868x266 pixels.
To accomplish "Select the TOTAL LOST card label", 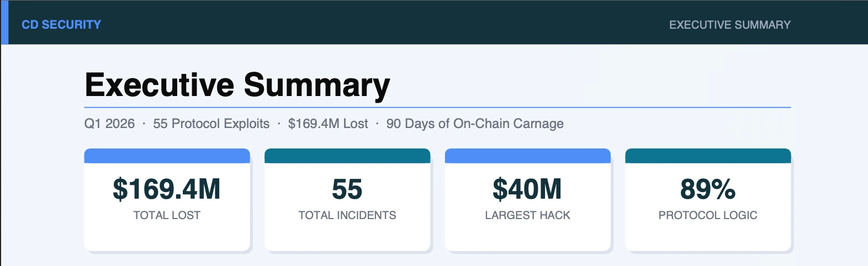I will click(x=167, y=215).
